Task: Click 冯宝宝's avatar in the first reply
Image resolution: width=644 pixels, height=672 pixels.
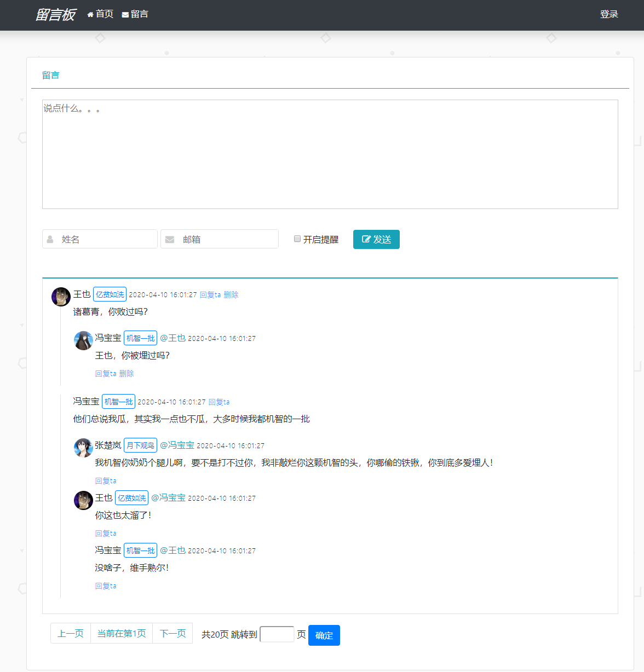Action: click(83, 340)
